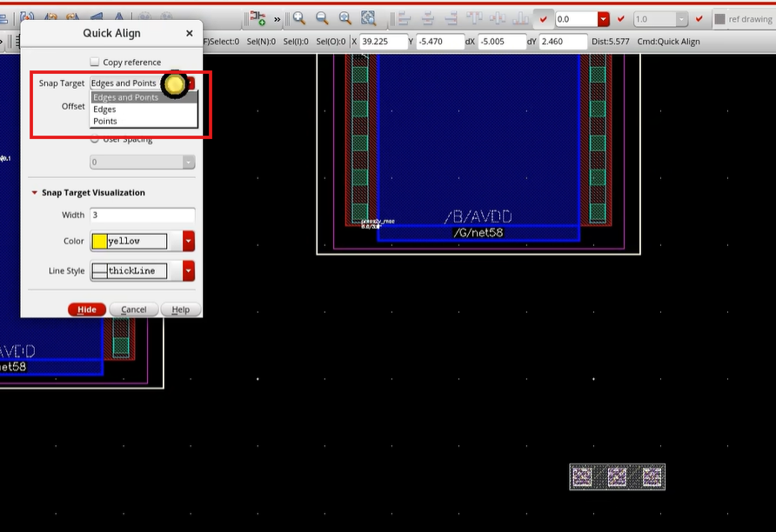
Task: Click the align top edges icon
Action: (x=474, y=19)
